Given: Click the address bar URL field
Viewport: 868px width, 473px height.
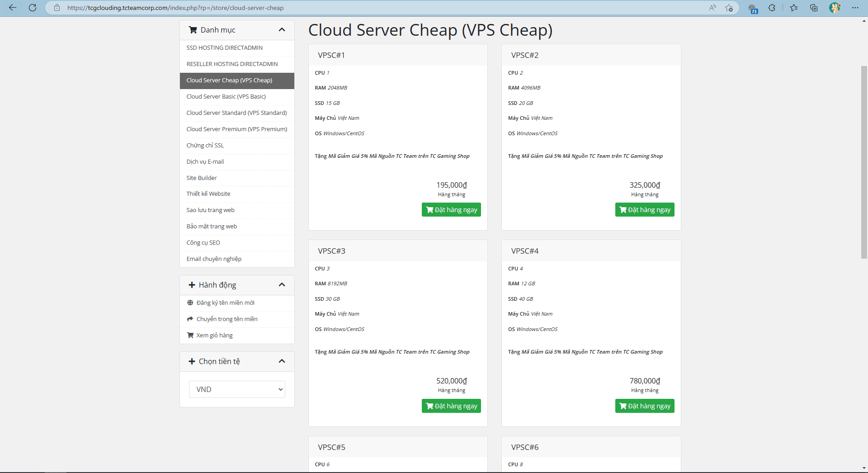Looking at the screenshot, I should click(x=362, y=8).
